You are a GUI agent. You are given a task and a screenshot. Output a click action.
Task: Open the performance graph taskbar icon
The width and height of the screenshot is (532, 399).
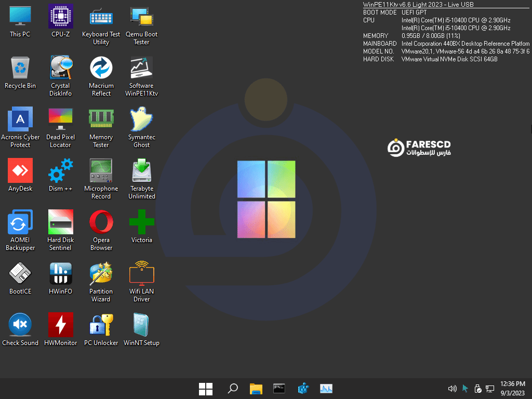point(326,389)
